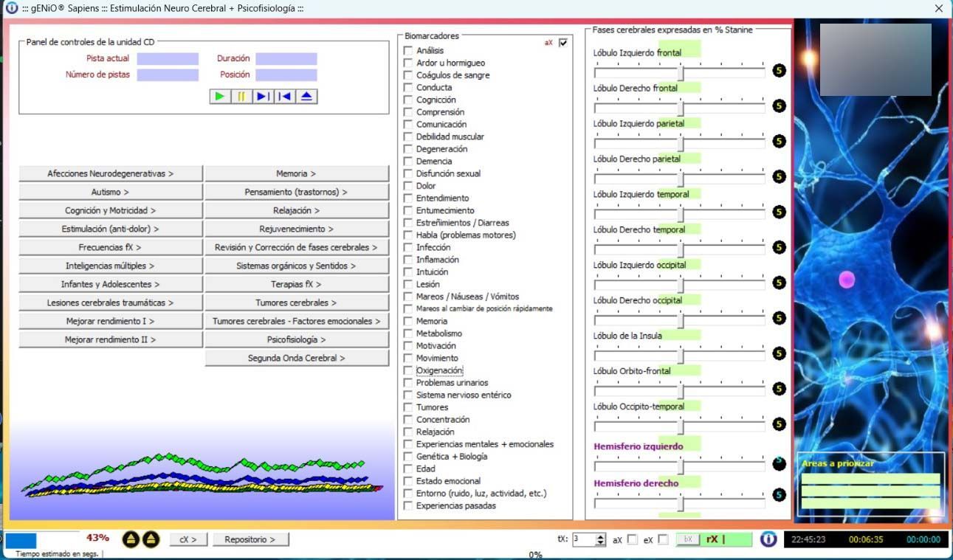The height and width of the screenshot is (560, 953).
Task: Click the stanine 5 badge for Lóbulo Izquierdo frontal
Action: click(779, 71)
